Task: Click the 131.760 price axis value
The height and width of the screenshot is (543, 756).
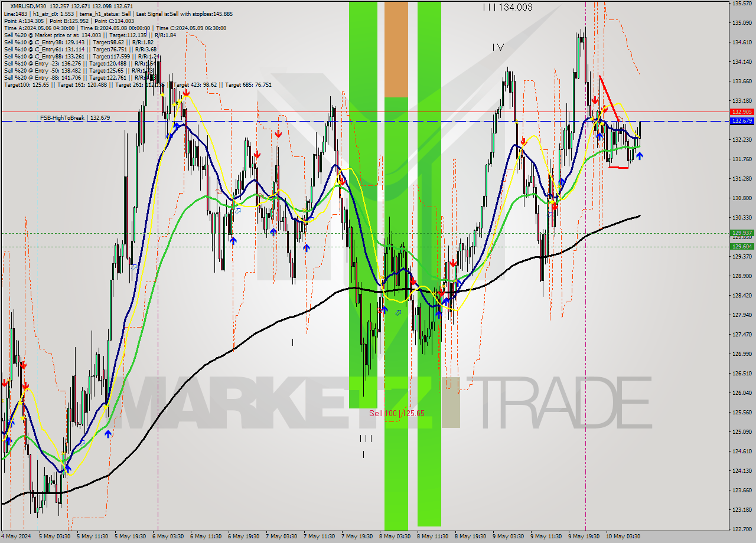Action: click(x=742, y=159)
